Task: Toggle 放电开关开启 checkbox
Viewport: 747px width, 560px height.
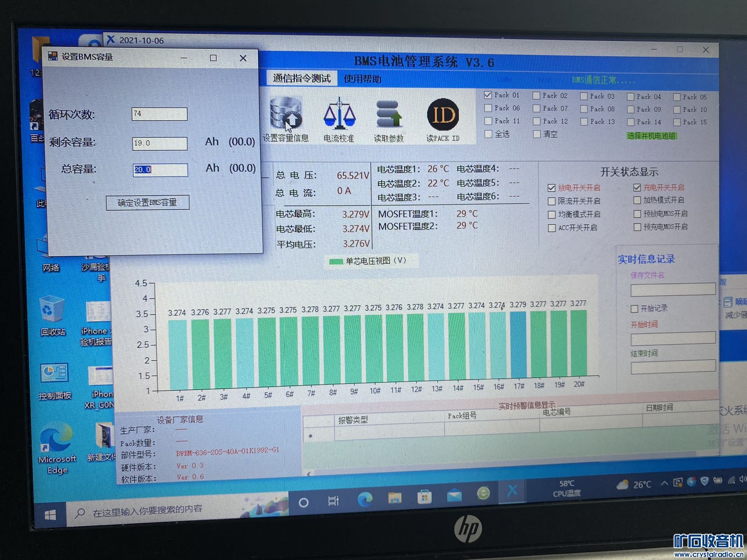Action: [x=552, y=188]
